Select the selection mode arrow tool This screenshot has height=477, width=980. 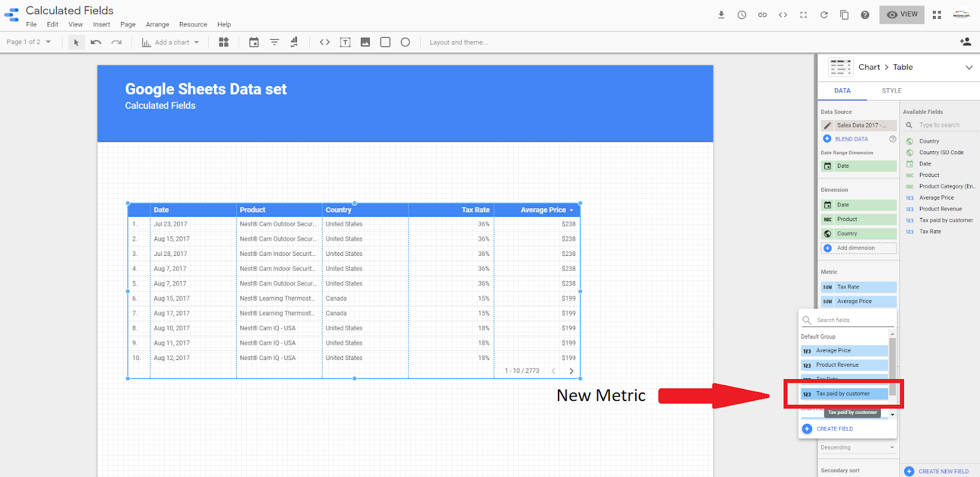(x=76, y=42)
